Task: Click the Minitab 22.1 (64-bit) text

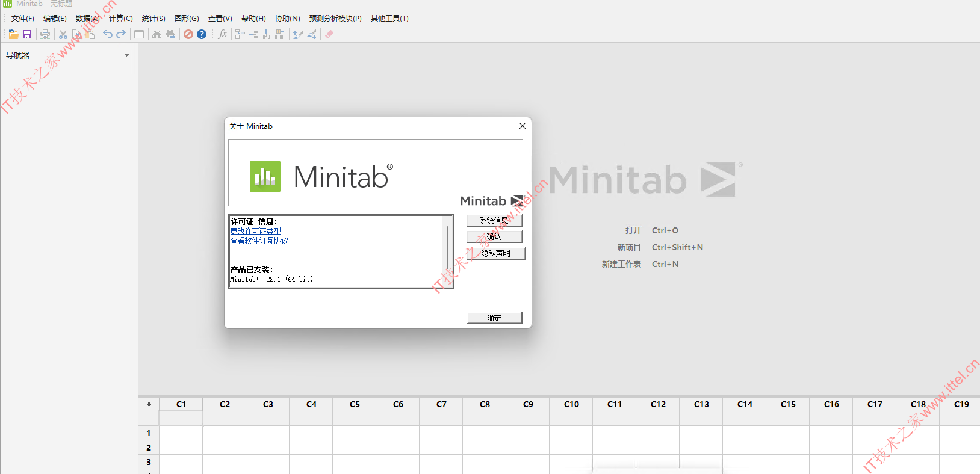Action: (x=271, y=279)
